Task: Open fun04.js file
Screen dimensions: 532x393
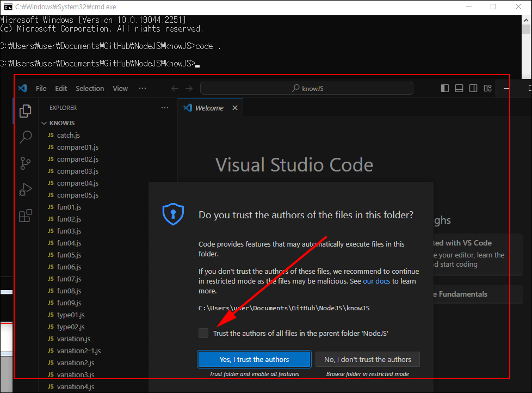Action: click(x=69, y=243)
